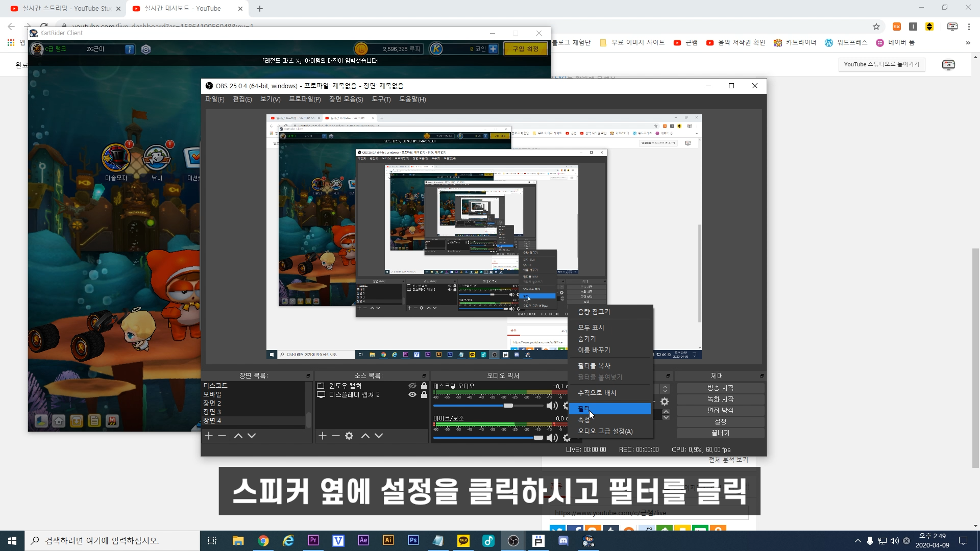
Task: Open 장면 모음(S) menu
Action: [346, 99]
